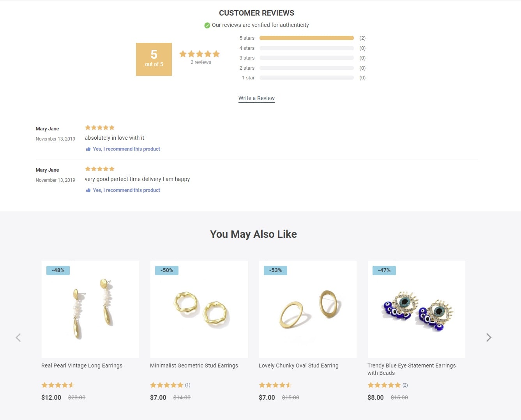Click Minimalist Geometric Stud Earrings image
Screen dimensions: 521x420
click(199, 309)
